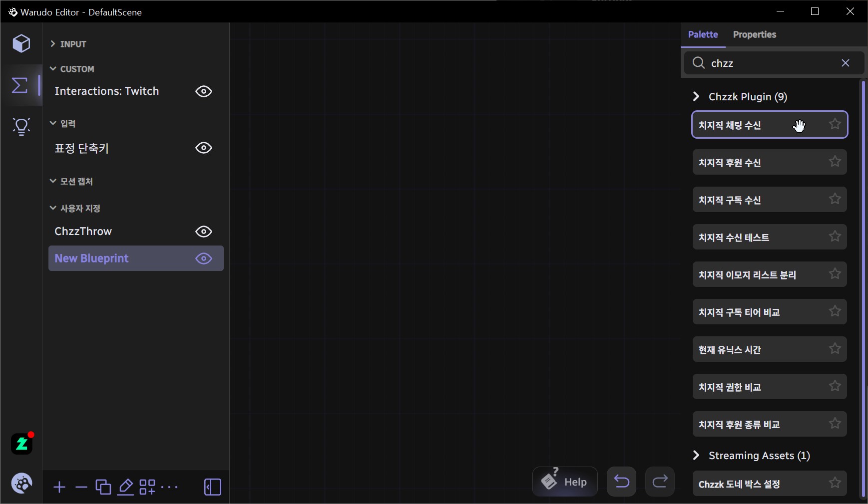
Task: Open the Chzzk plugin Z icon
Action: pos(22,443)
